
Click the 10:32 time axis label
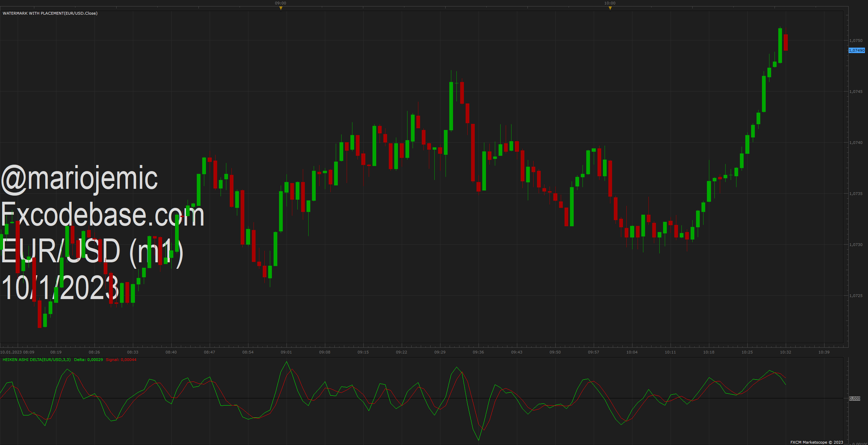[x=785, y=352]
